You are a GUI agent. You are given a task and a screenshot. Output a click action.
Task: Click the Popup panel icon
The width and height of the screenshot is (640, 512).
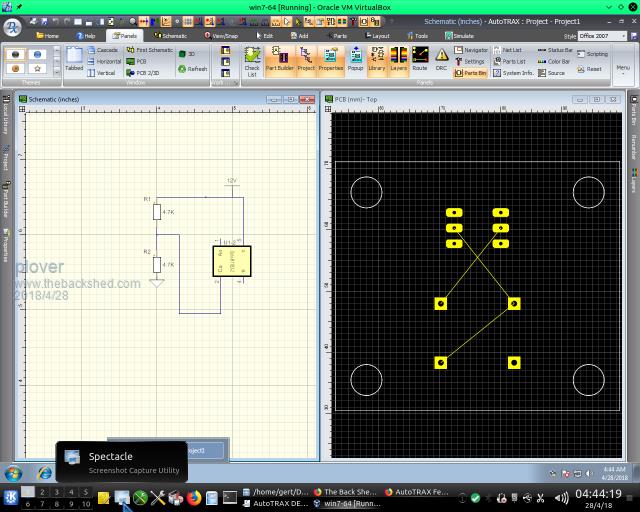coord(355,60)
